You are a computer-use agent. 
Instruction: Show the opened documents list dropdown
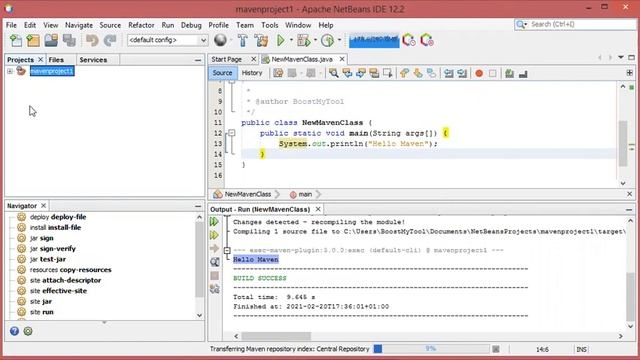pyautogui.click(x=620, y=58)
